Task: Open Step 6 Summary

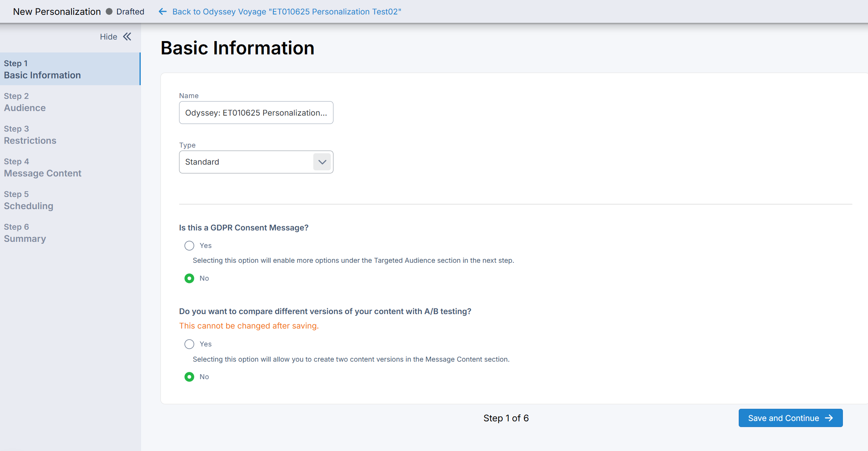Action: 25,233
